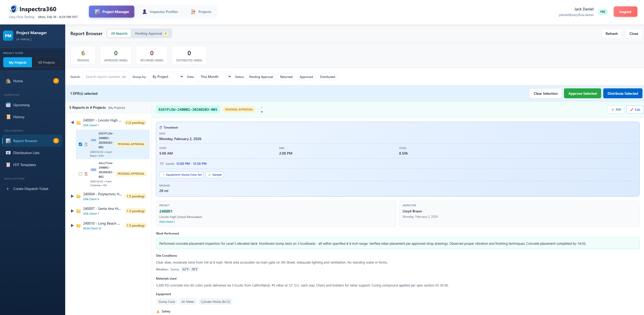
Task: Click the Approve Selected button
Action: [x=582, y=93]
